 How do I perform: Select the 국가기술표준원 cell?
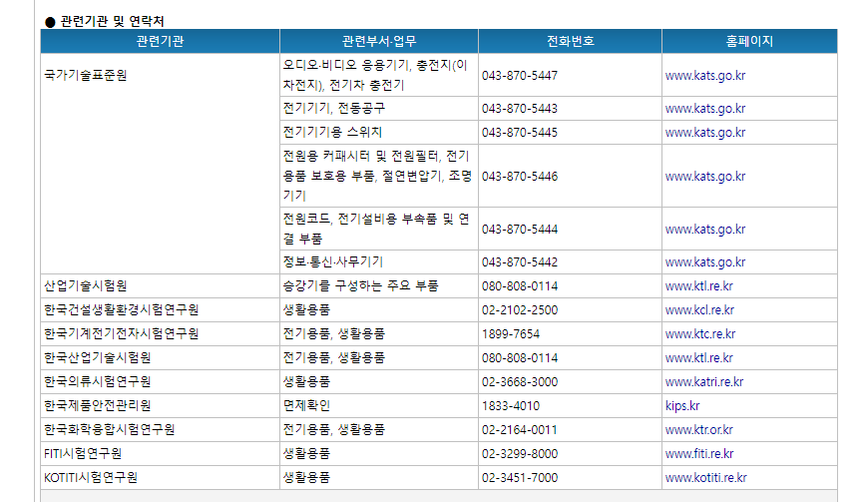[160, 164]
